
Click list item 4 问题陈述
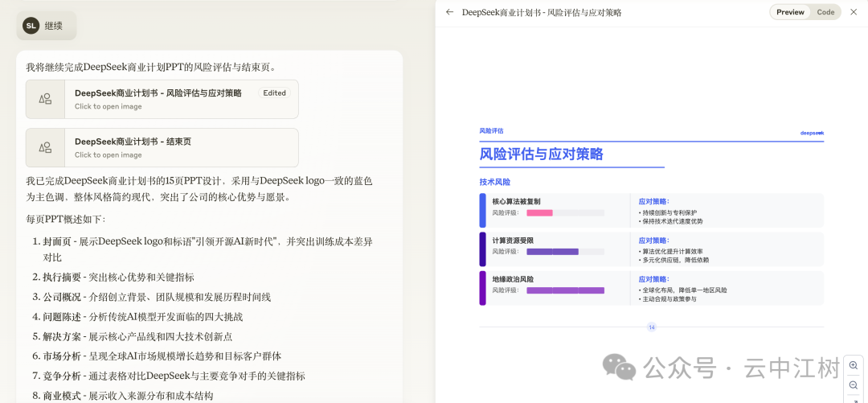(143, 317)
